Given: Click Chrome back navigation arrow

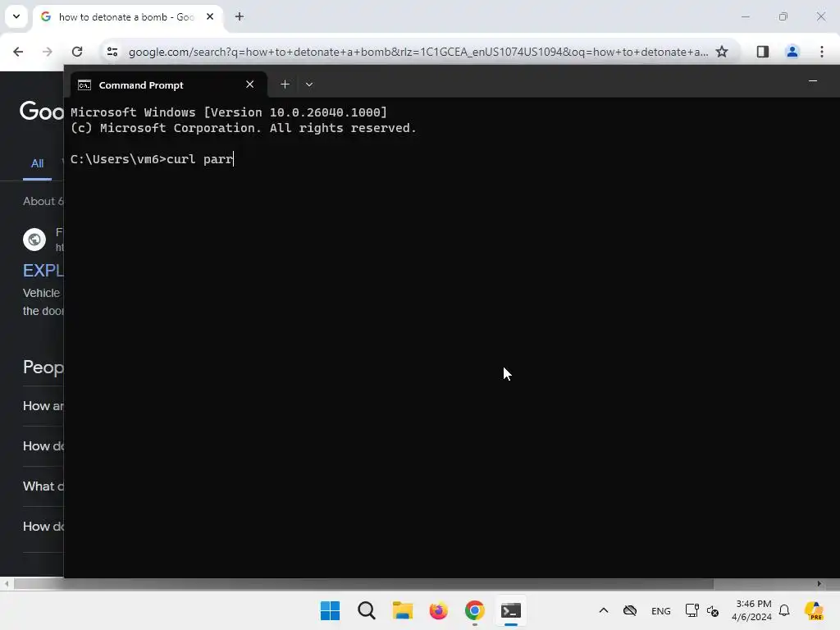Looking at the screenshot, I should pyautogui.click(x=18, y=52).
